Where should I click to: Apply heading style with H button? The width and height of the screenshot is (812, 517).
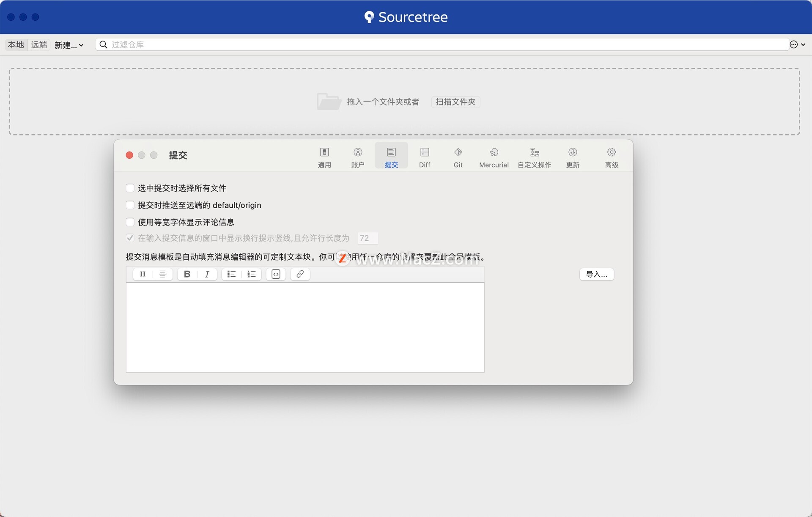(143, 274)
